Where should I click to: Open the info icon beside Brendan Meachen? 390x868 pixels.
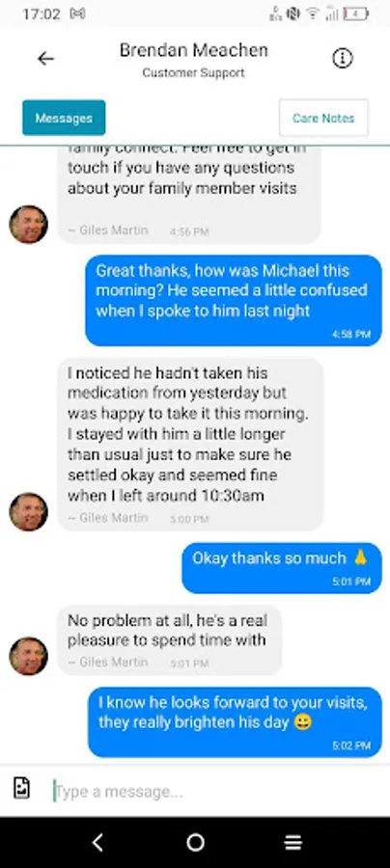(343, 58)
